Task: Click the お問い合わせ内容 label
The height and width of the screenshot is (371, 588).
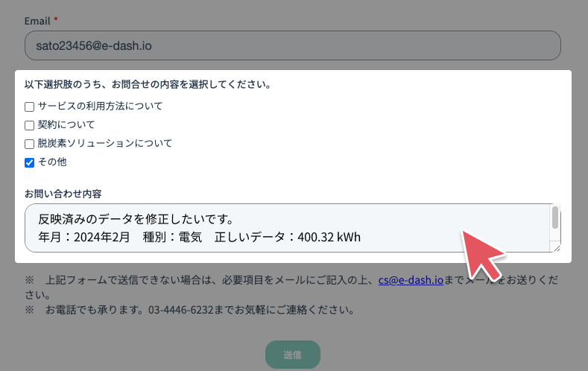Action: click(63, 193)
